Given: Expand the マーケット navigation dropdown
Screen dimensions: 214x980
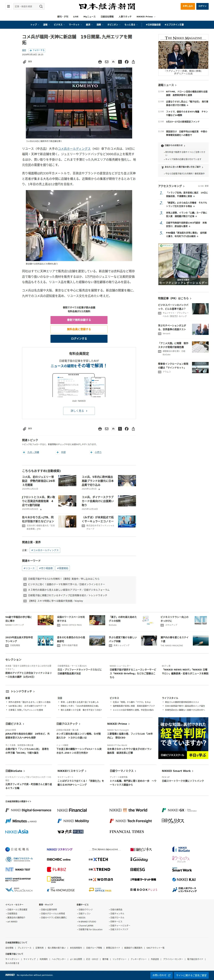Looking at the screenshot, I should tap(75, 25).
